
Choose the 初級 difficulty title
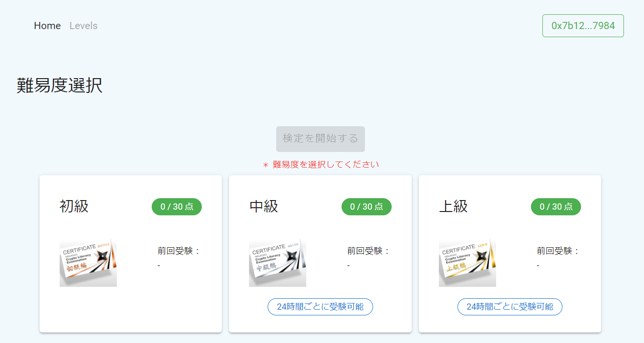coord(74,206)
